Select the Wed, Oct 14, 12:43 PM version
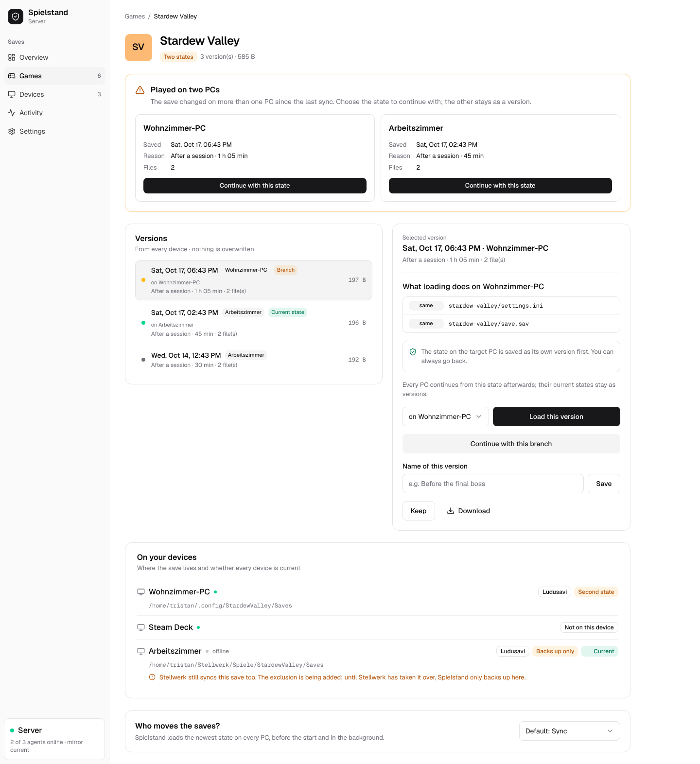 [x=254, y=360]
